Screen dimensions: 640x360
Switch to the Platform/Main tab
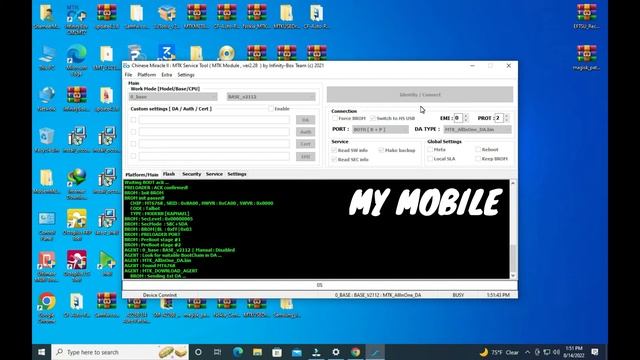coord(142,174)
